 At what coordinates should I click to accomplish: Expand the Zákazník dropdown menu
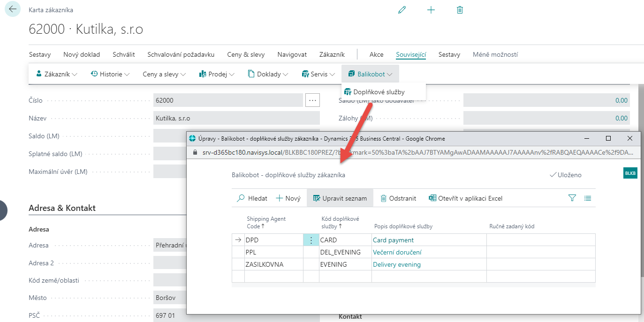57,74
